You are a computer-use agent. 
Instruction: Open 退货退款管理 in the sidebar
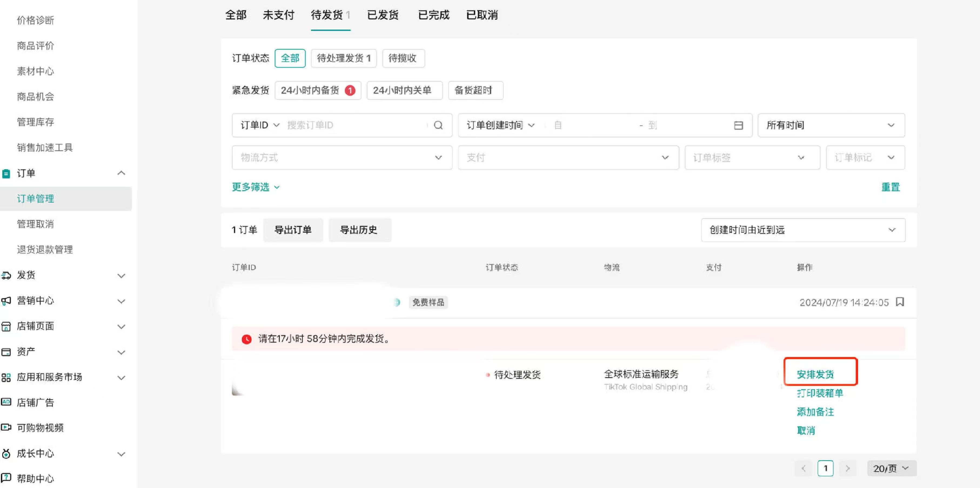(45, 250)
